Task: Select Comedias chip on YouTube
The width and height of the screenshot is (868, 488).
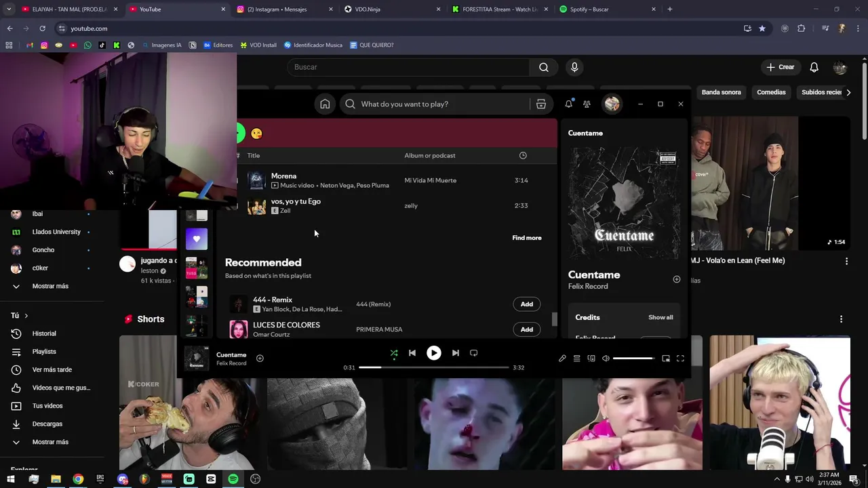Action: [771, 92]
